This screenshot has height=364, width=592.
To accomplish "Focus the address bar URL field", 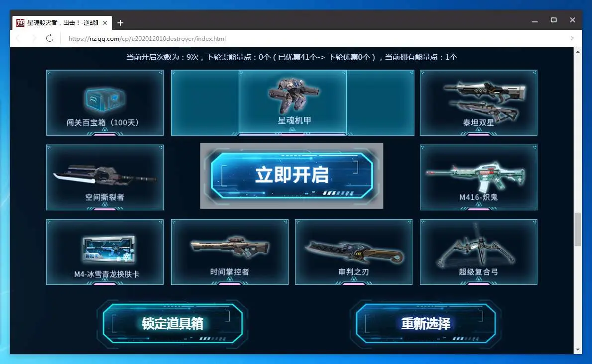I will pos(313,38).
